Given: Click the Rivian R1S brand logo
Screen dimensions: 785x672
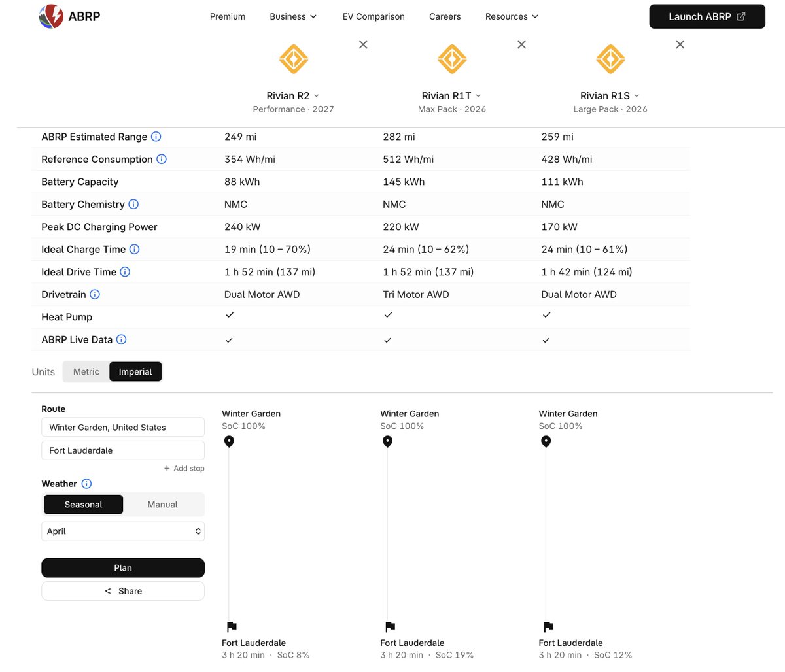Looking at the screenshot, I should click(610, 59).
